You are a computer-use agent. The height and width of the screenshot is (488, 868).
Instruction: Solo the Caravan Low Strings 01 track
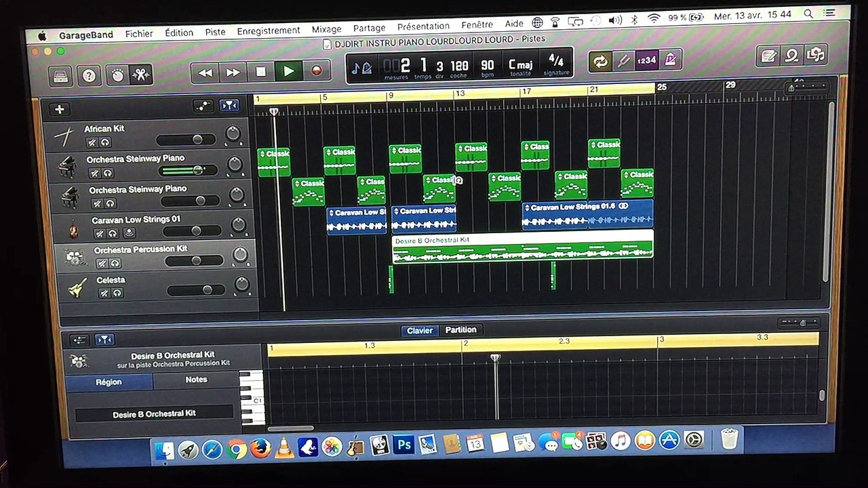(x=113, y=233)
